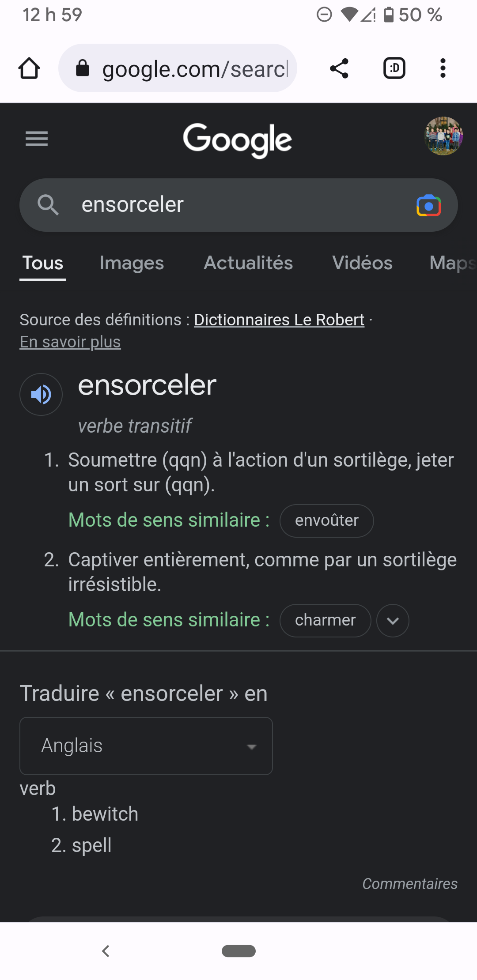Tap the share icon in toolbar
Viewport: 477px width, 980px height.
tap(339, 68)
